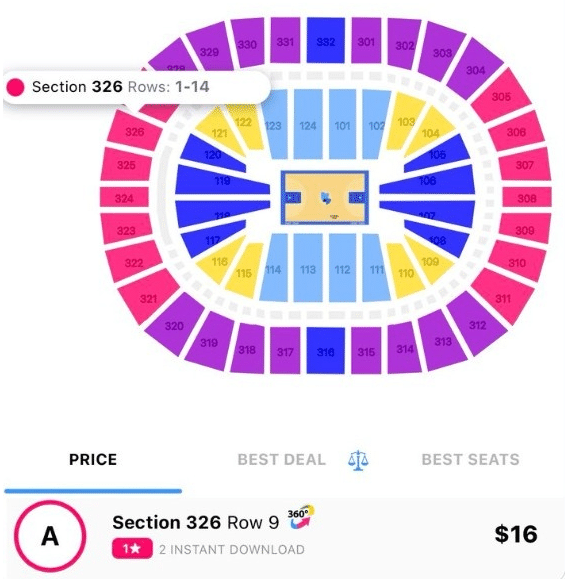Open the 360° view icon
This screenshot has width=565, height=579.
pos(301,517)
